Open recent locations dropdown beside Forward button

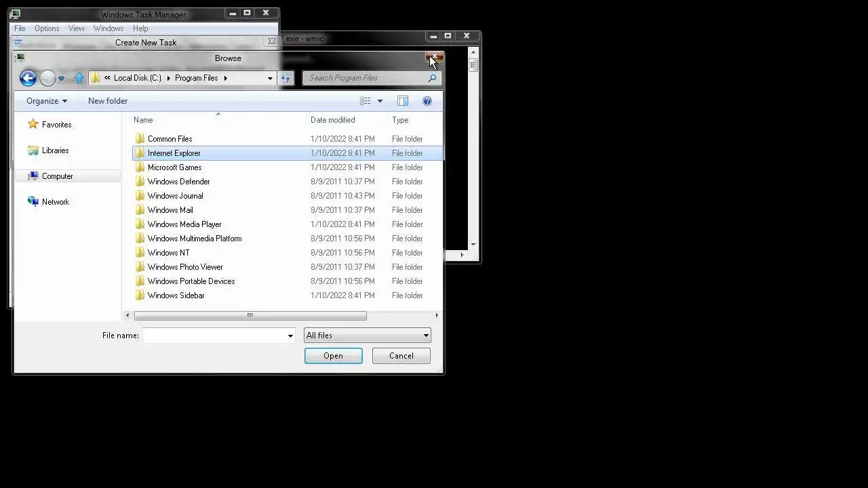click(x=61, y=79)
